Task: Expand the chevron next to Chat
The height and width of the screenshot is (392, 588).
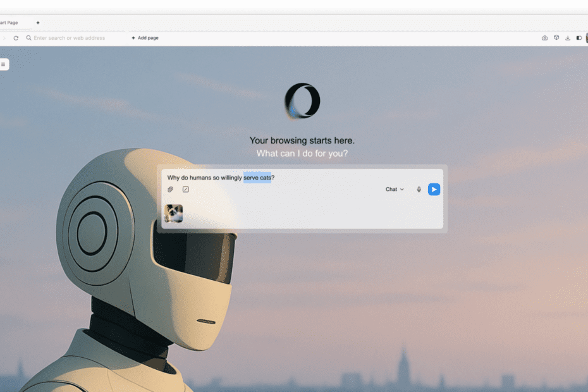Action: point(403,189)
